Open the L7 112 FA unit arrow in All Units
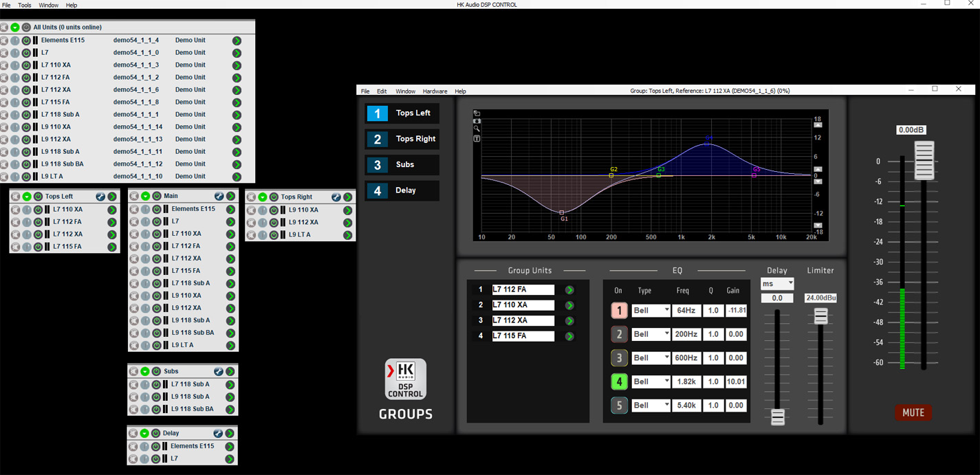 pos(237,78)
